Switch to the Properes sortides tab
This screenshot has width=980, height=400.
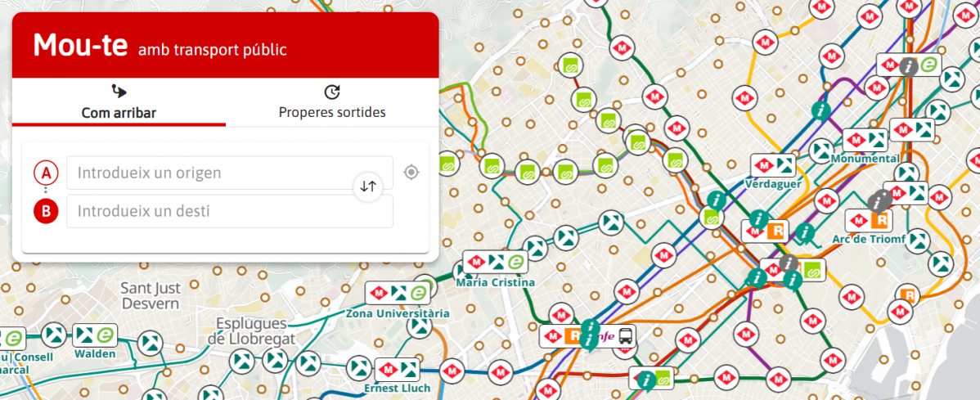click(x=331, y=103)
